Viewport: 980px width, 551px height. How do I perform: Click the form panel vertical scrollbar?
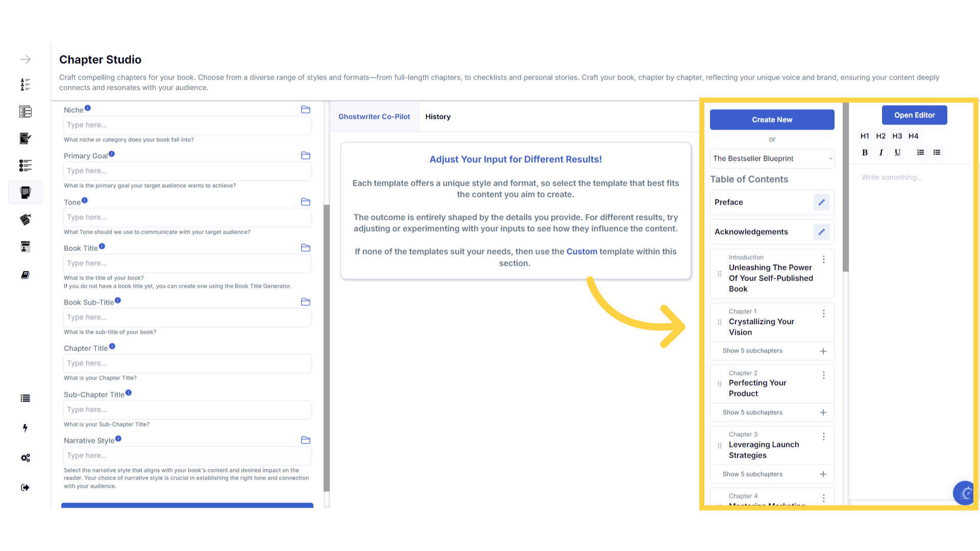click(327, 347)
